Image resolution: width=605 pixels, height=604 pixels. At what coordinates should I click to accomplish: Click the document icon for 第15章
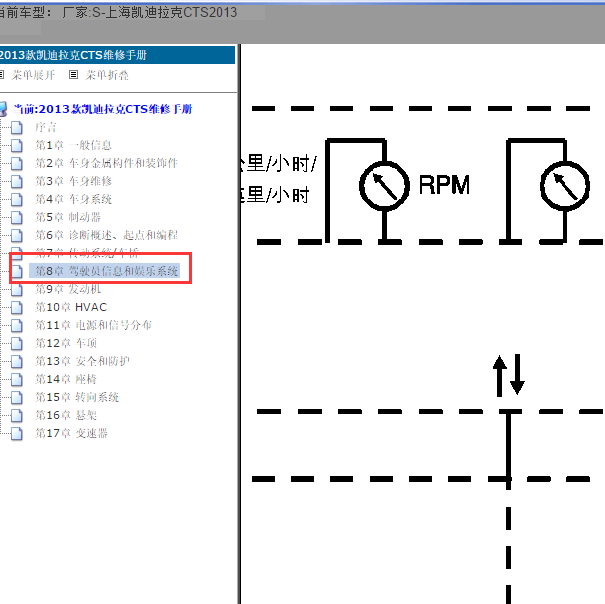pos(17,398)
